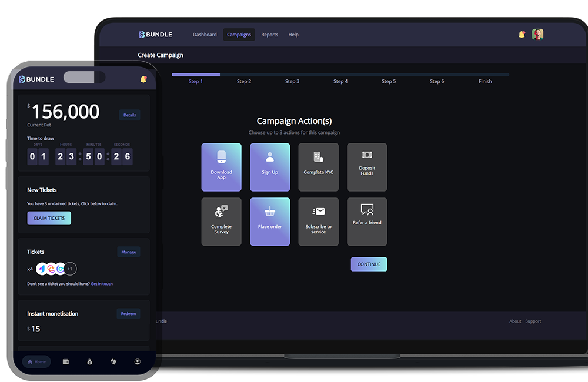588x382 pixels.
Task: Choose the Complete KYC action
Action: pyautogui.click(x=318, y=167)
